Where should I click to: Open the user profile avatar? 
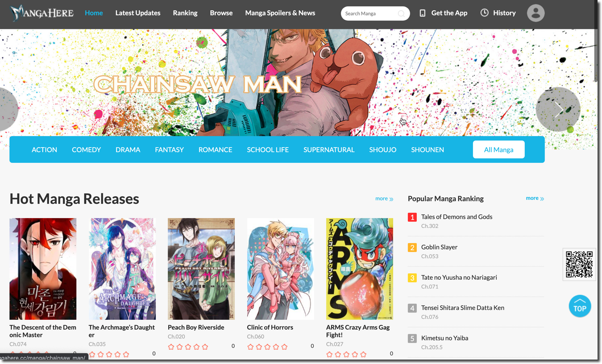536,13
